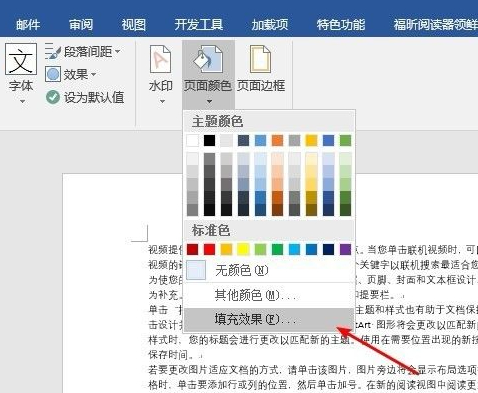Click the Page Borders (页面边框) icon
Screen dimensions: 478x393
click(x=261, y=59)
